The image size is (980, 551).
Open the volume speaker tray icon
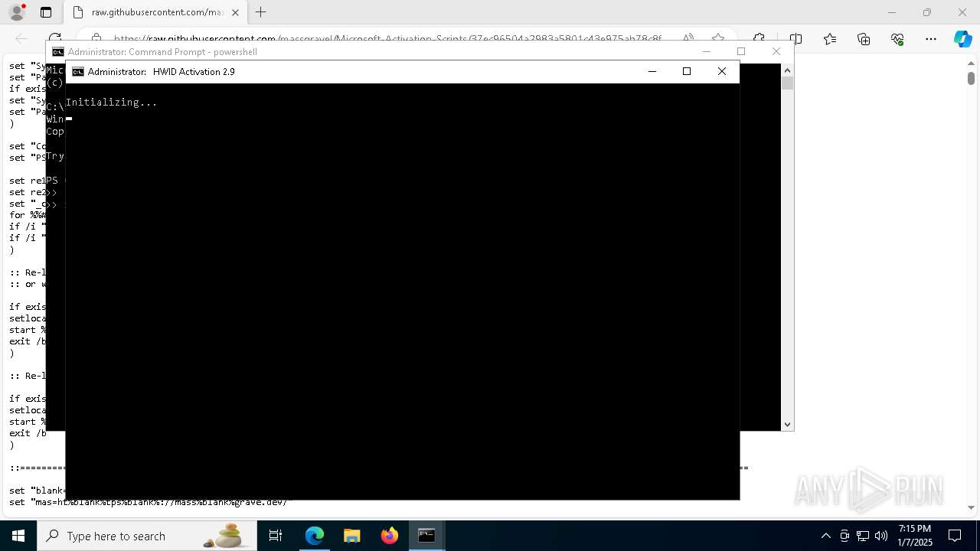click(x=881, y=536)
